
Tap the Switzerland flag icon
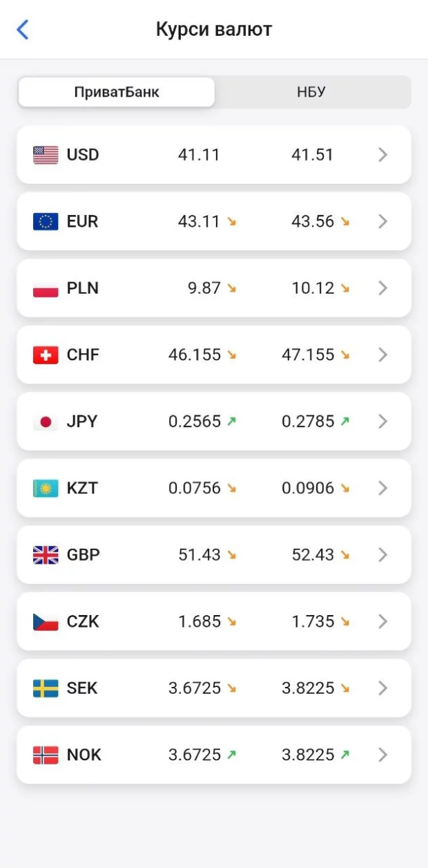click(x=46, y=355)
